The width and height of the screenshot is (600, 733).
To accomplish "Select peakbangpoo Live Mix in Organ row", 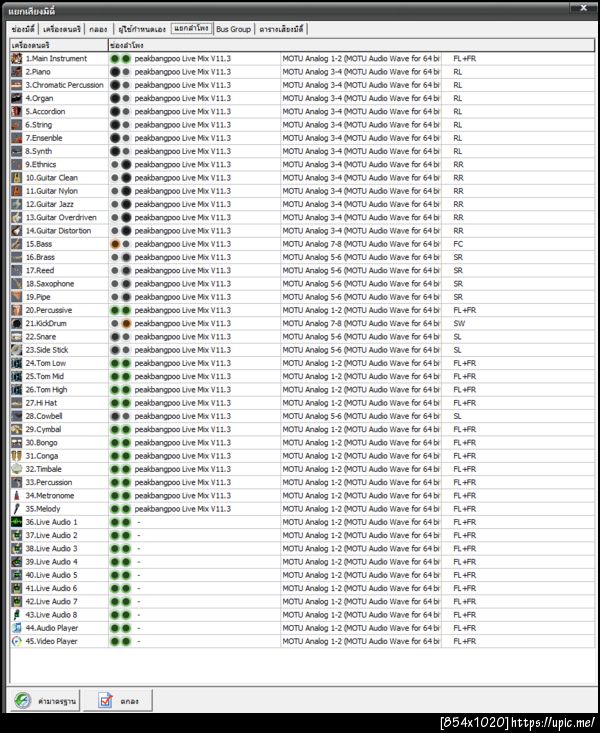I will click(183, 98).
